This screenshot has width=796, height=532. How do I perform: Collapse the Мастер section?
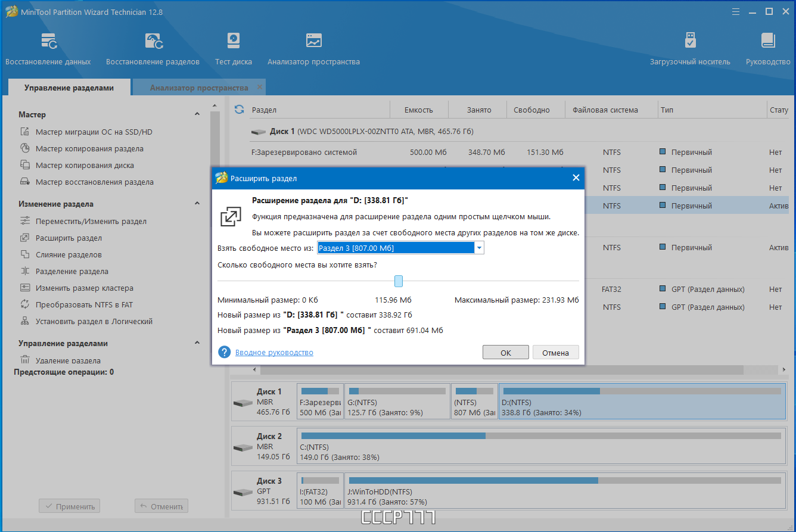(198, 114)
